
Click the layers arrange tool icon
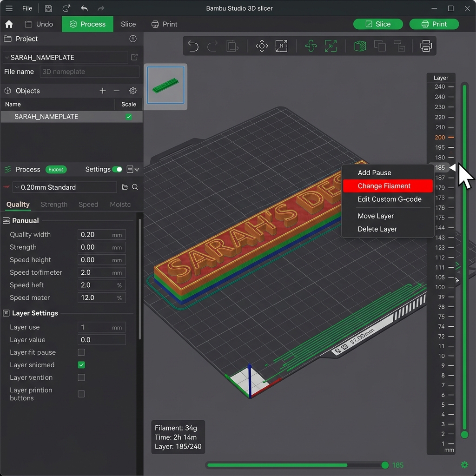[399, 46]
